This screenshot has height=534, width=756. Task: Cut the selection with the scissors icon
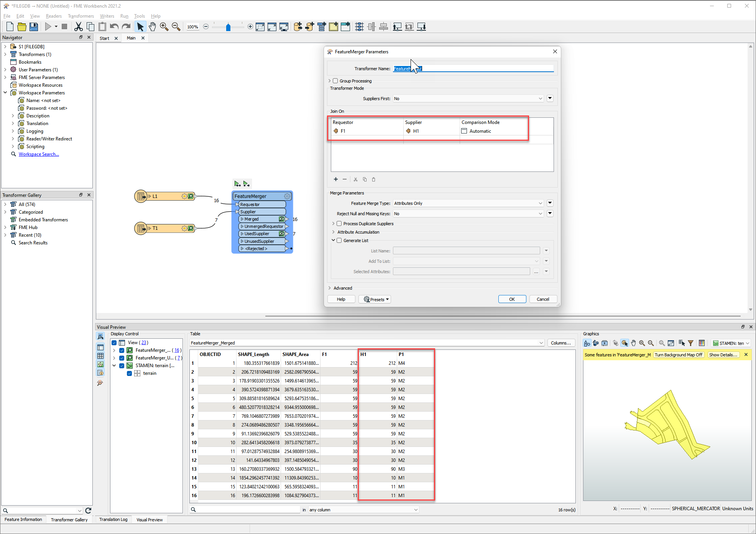pyautogui.click(x=78, y=26)
